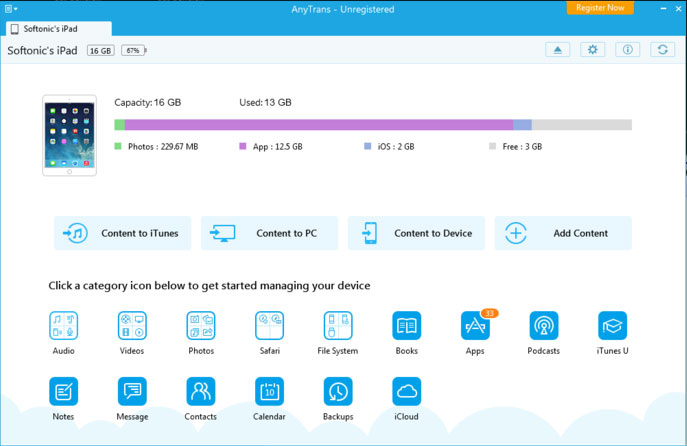Viewport: 687px width, 446px height.
Task: Click the 'Used: 13 GB' text
Action: pyautogui.click(x=265, y=103)
